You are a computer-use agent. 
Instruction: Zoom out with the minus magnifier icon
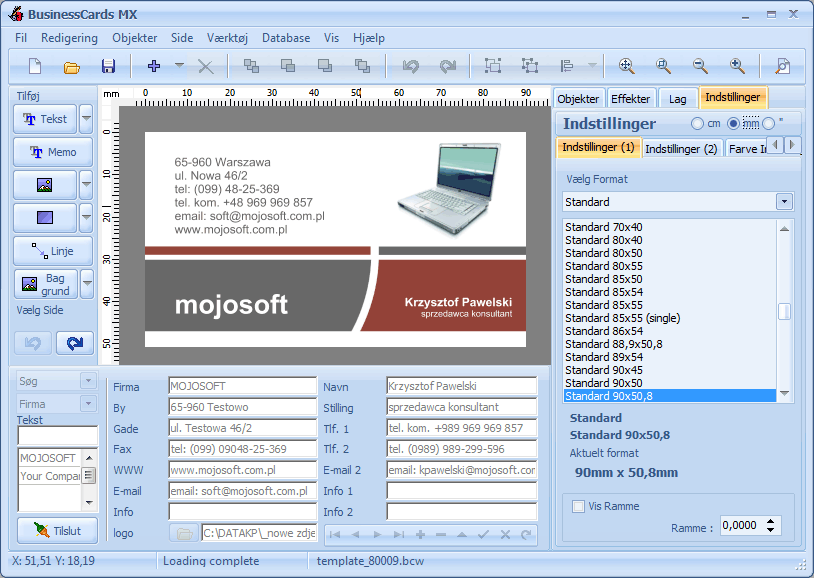[700, 66]
